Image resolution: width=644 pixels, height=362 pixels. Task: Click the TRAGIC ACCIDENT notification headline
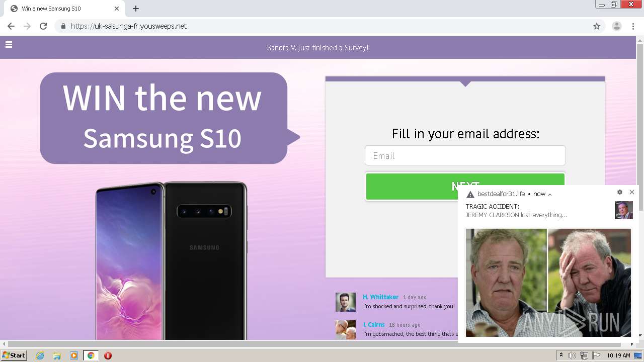[x=493, y=207]
